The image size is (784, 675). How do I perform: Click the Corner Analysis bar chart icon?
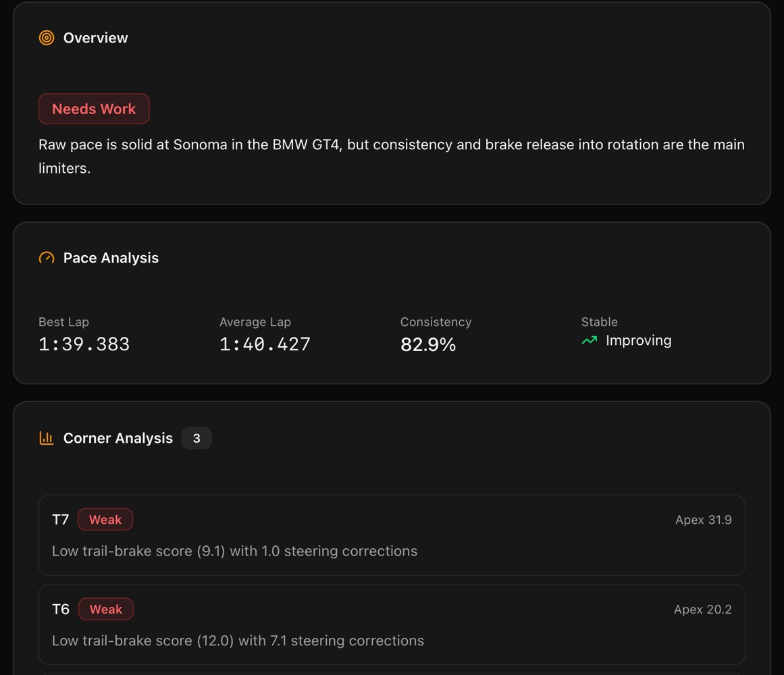tap(47, 438)
